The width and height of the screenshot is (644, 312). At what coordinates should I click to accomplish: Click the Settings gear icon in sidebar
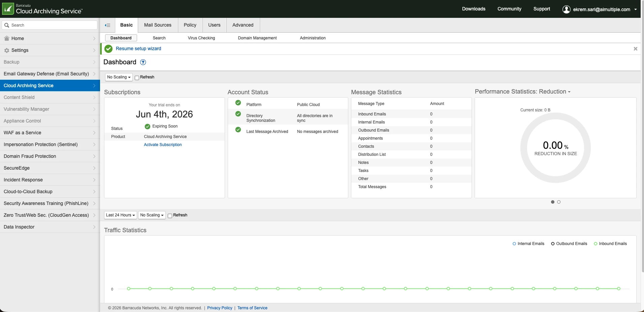(x=6, y=50)
